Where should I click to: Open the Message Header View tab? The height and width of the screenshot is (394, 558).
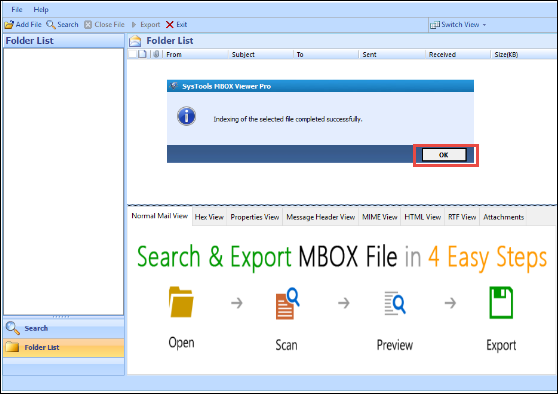(321, 217)
